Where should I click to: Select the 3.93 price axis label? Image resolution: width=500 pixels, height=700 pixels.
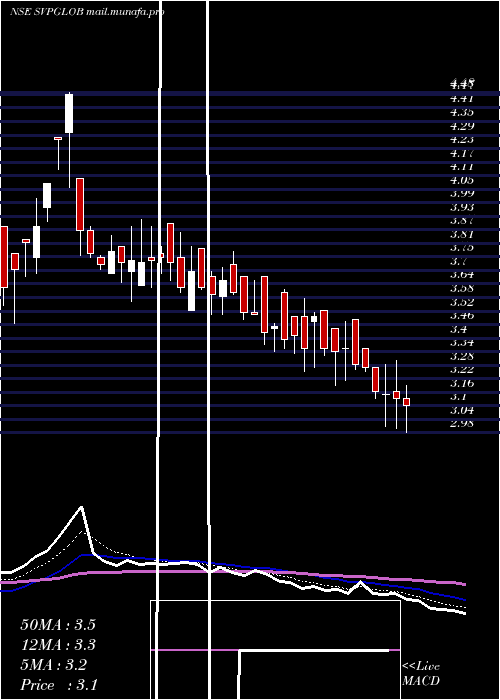[x=462, y=207]
